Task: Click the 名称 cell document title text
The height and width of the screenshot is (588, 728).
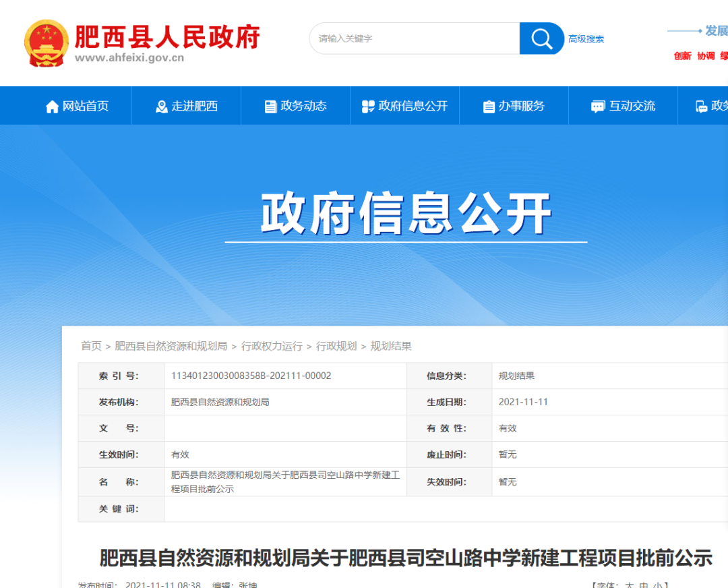Action: point(285,481)
